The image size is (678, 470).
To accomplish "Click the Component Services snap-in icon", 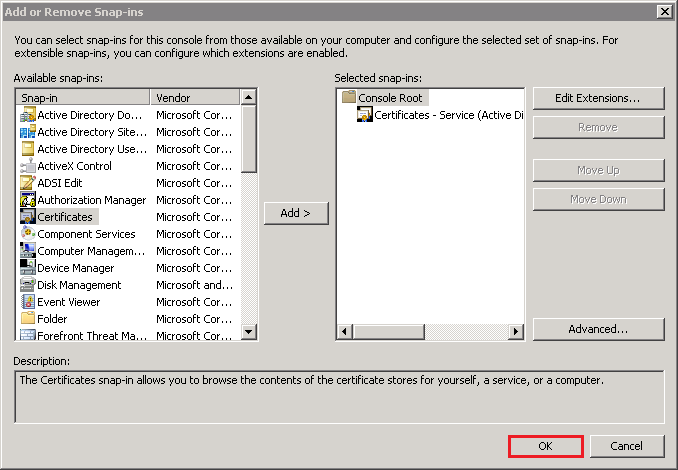I will tap(28, 234).
